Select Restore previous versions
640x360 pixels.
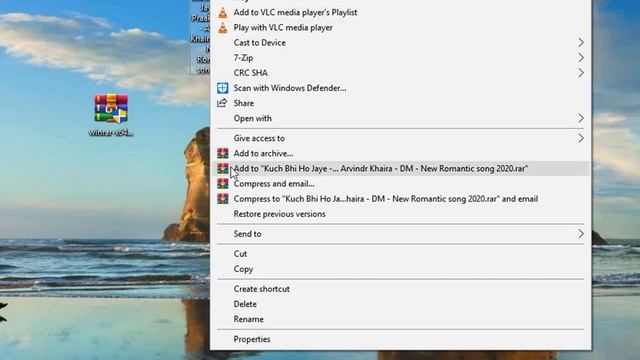(x=280, y=214)
